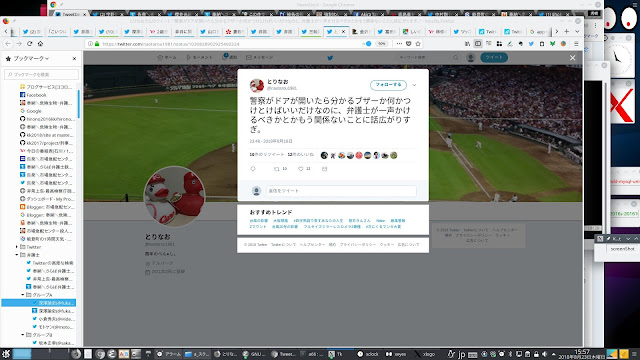The width and height of the screenshot is (640, 360).
Task: Click the retweet icon
Action: tap(277, 169)
